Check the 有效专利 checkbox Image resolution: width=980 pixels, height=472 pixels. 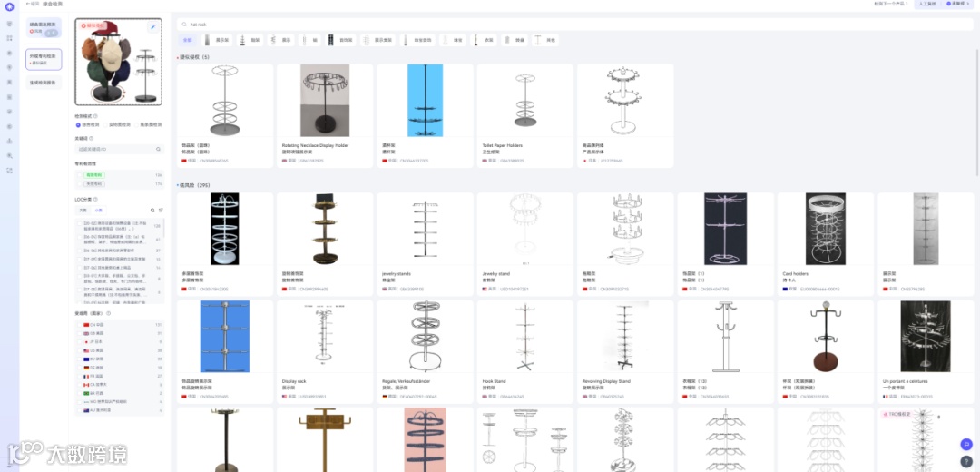click(x=79, y=175)
